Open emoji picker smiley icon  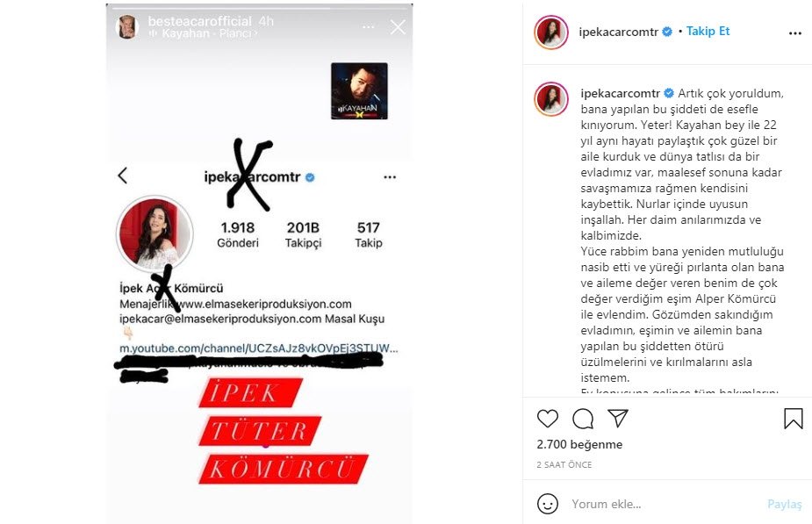click(548, 504)
